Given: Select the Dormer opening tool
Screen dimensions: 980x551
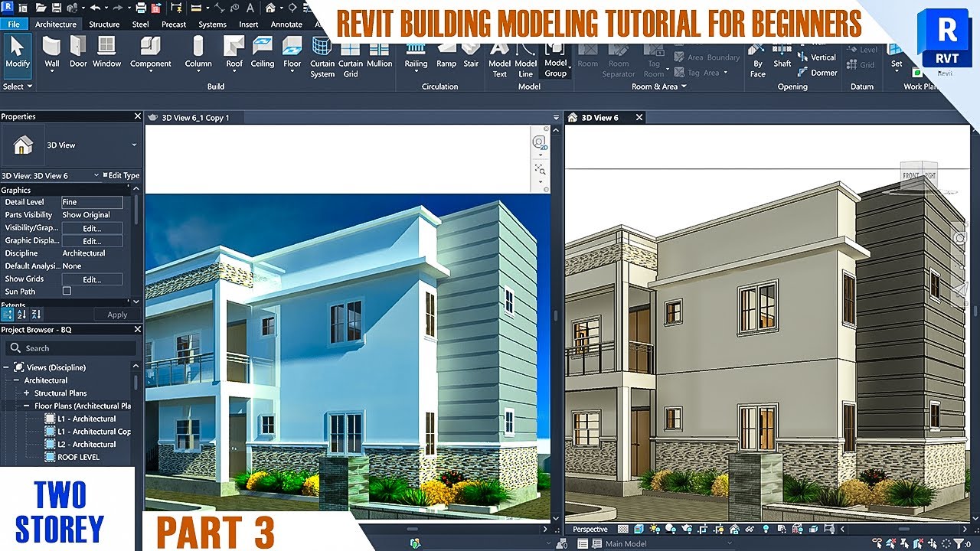Looking at the screenshot, I should 817,73.
